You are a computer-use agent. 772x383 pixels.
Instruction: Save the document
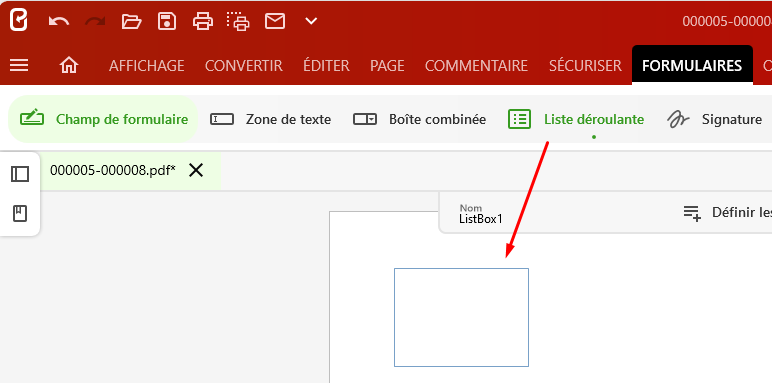pyautogui.click(x=167, y=21)
